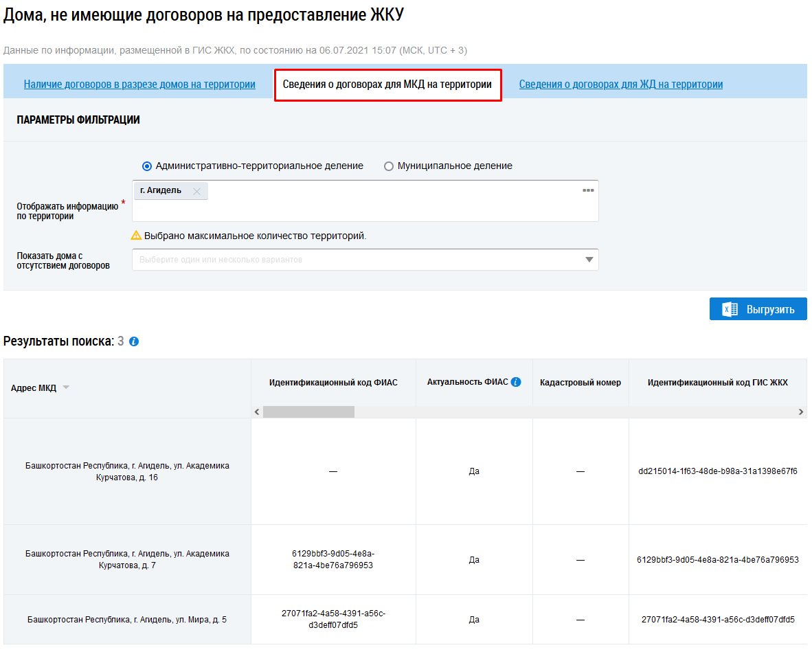Select Сведения о договорах для МКД tab
812x652 pixels.
(387, 85)
